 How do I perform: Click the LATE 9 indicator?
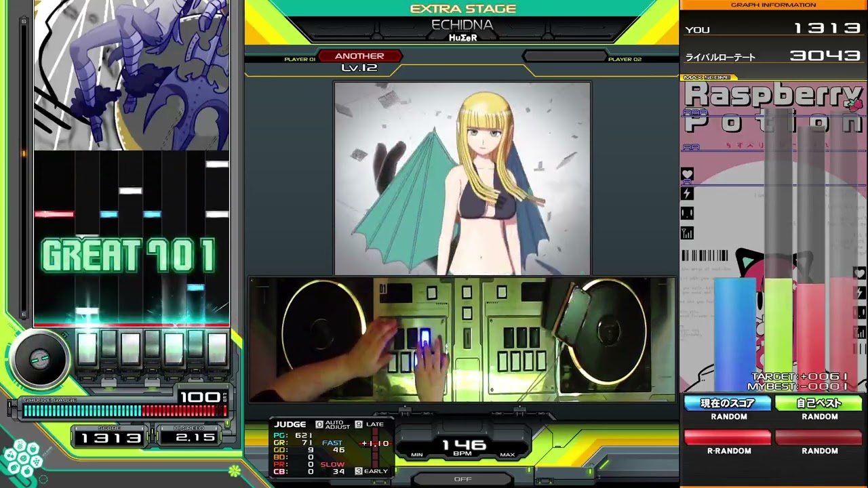tap(370, 424)
